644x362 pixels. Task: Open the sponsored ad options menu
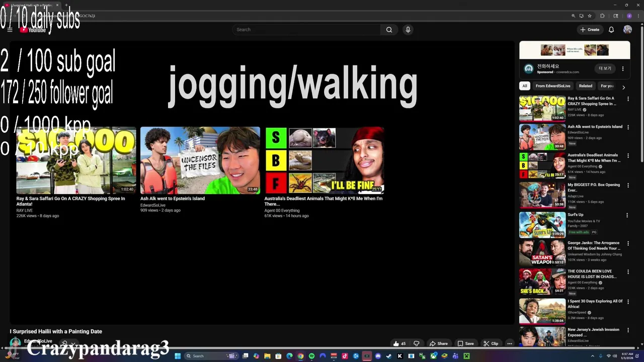[x=623, y=68]
